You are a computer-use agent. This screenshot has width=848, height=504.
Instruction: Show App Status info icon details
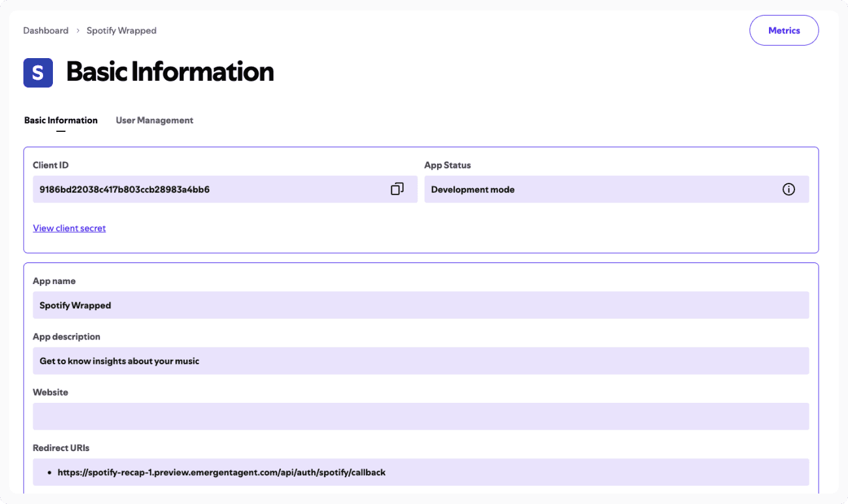pyautogui.click(x=789, y=189)
